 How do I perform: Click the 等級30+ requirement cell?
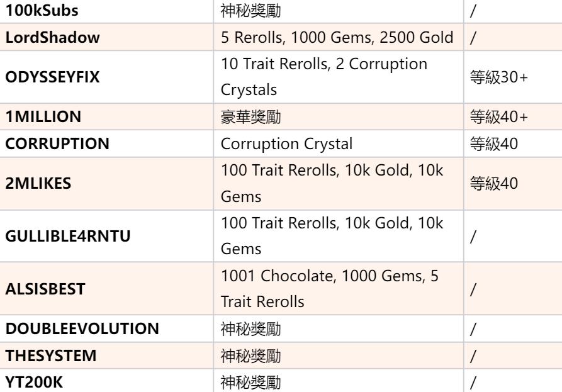pyautogui.click(x=513, y=77)
